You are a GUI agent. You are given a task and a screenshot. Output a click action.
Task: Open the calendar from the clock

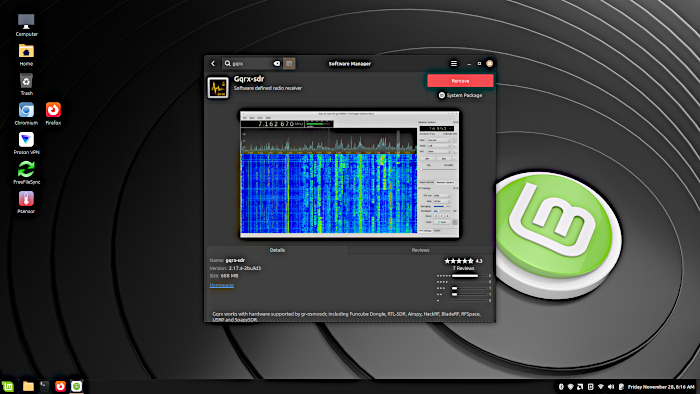coord(661,387)
